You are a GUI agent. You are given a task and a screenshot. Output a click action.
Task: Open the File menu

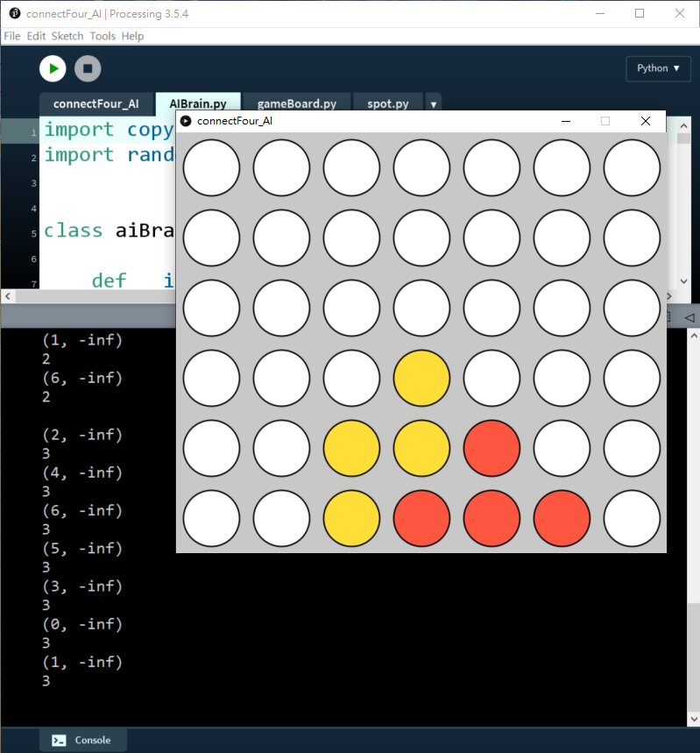coord(12,36)
